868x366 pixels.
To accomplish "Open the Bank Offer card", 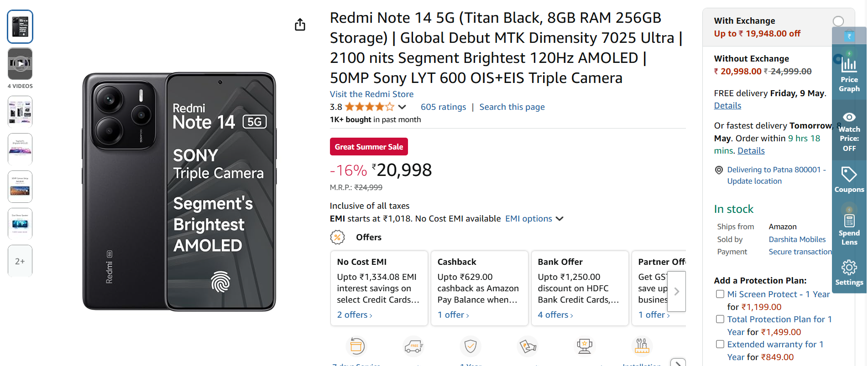I will [x=580, y=288].
